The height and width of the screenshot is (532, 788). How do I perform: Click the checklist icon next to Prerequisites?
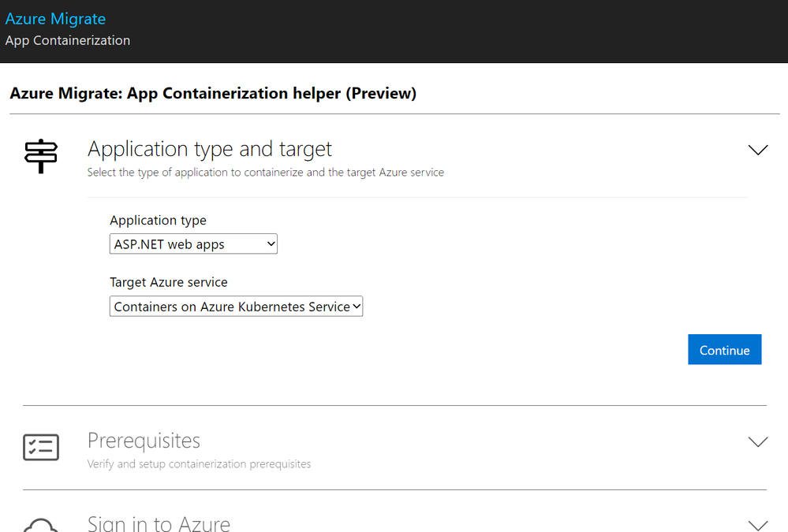41,447
